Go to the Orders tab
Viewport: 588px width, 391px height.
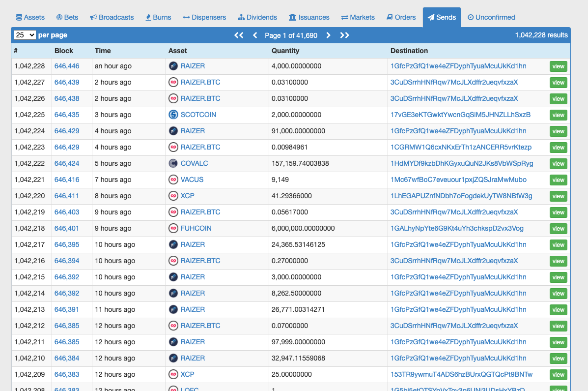coord(401,17)
